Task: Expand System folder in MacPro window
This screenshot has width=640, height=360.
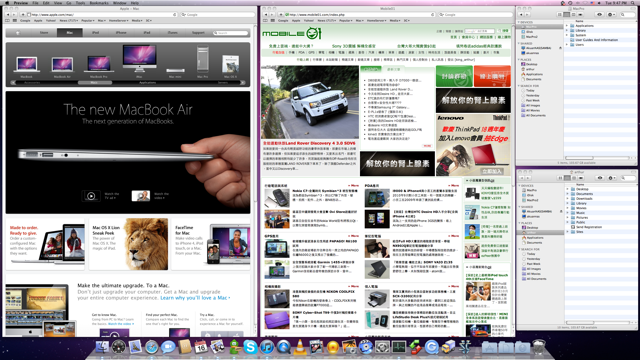Action: [x=567, y=35]
